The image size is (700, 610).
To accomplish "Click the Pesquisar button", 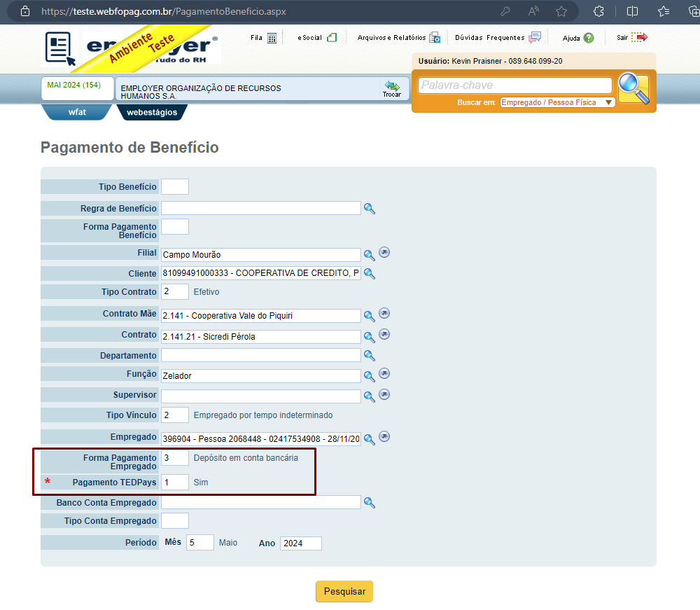I will [x=344, y=591].
